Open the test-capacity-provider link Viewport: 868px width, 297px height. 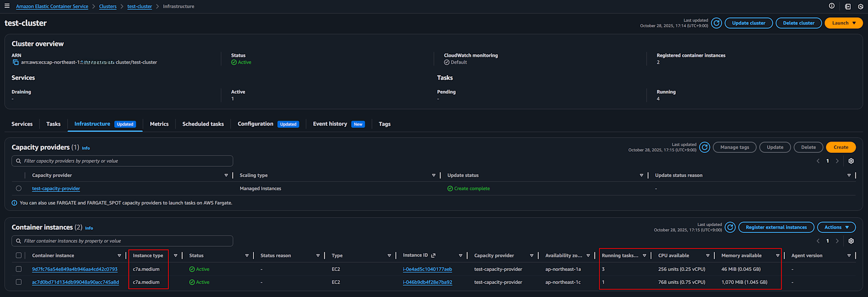coord(56,189)
